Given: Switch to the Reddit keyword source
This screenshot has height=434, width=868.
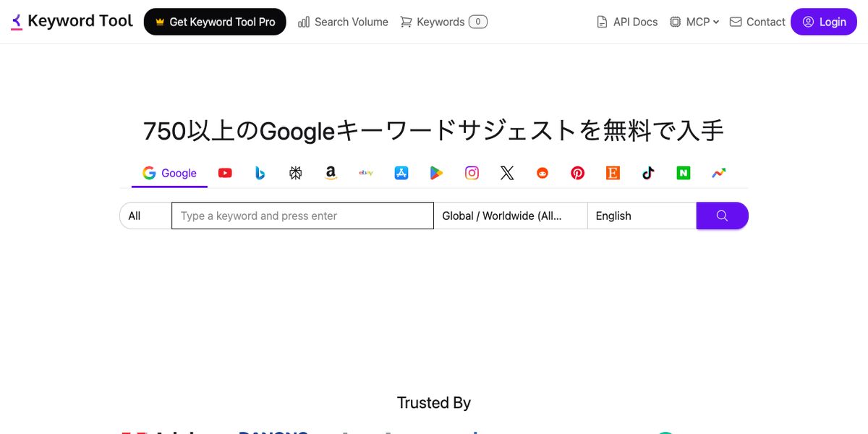Looking at the screenshot, I should [x=542, y=173].
